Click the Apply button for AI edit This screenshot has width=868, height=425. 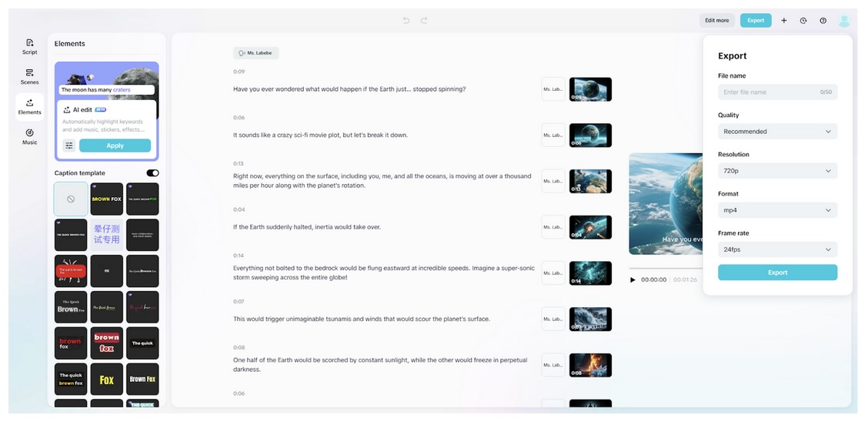[x=115, y=146]
